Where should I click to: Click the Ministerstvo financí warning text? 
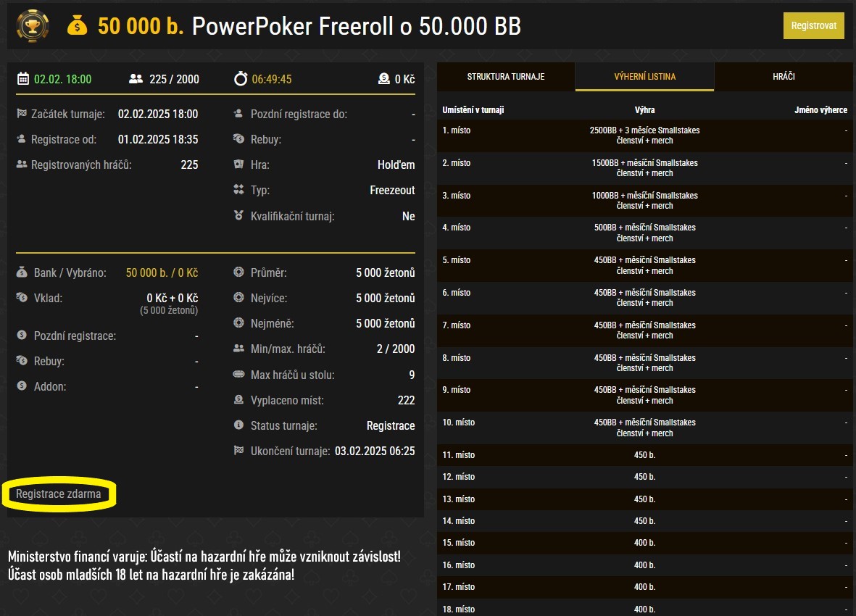coord(204,565)
